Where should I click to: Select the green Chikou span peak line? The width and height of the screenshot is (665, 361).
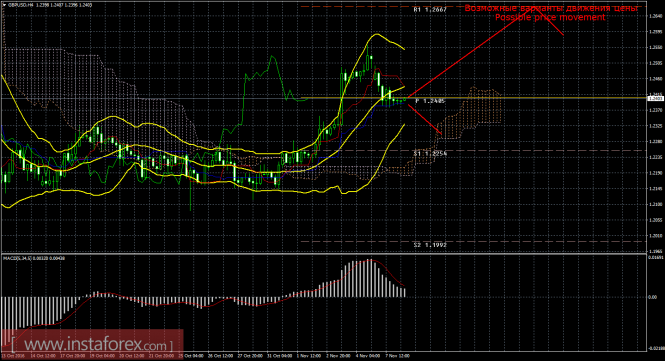[x=272, y=57]
